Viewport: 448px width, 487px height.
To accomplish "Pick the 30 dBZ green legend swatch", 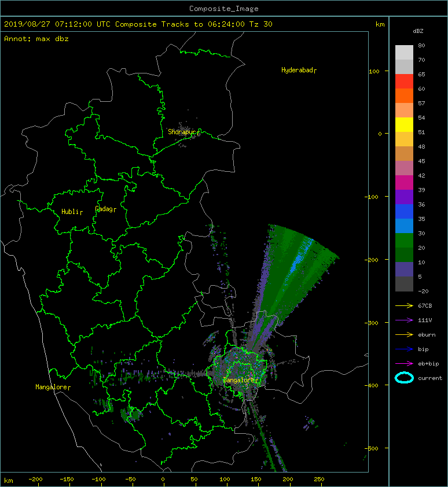I will [x=404, y=240].
